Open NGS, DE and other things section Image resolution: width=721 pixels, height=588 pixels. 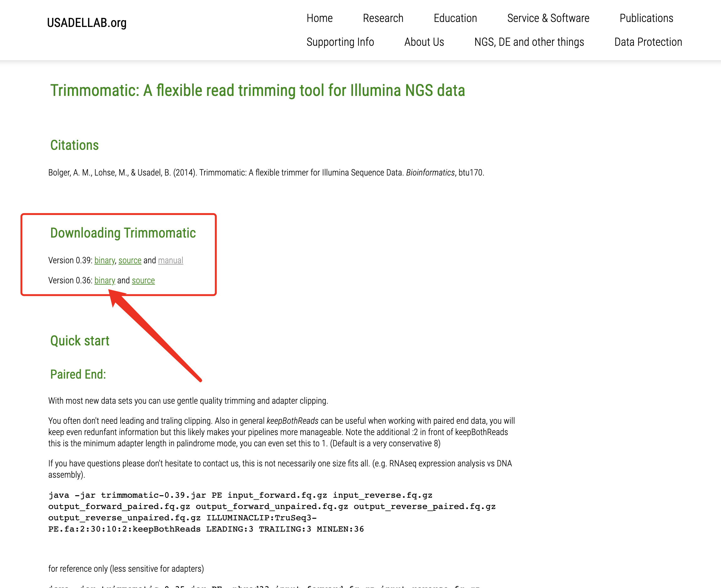(529, 42)
